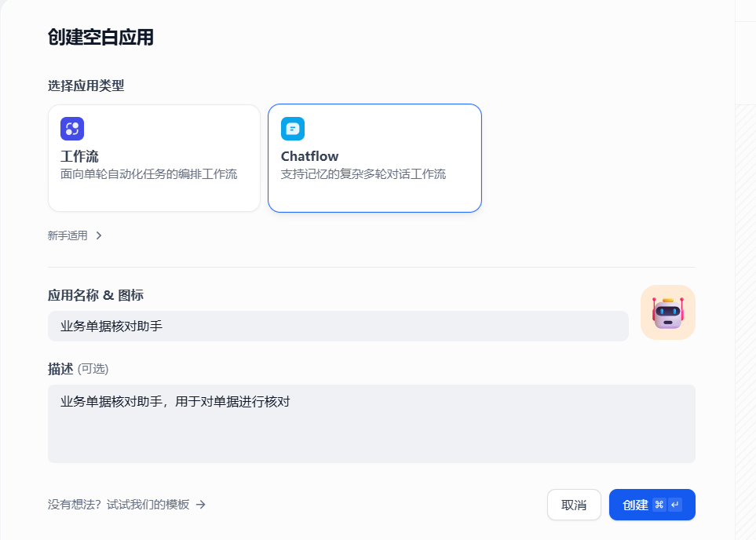Focus the 应用名称 input field

pos(338,327)
